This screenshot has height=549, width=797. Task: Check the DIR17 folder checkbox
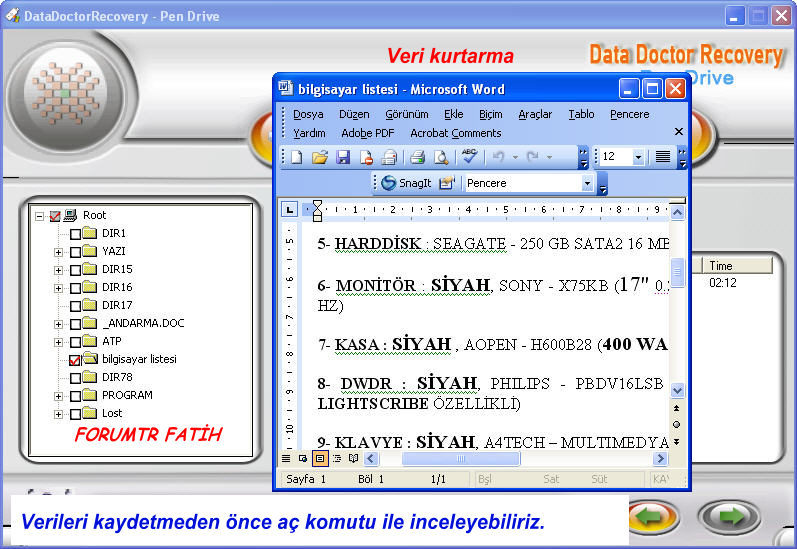[75, 306]
